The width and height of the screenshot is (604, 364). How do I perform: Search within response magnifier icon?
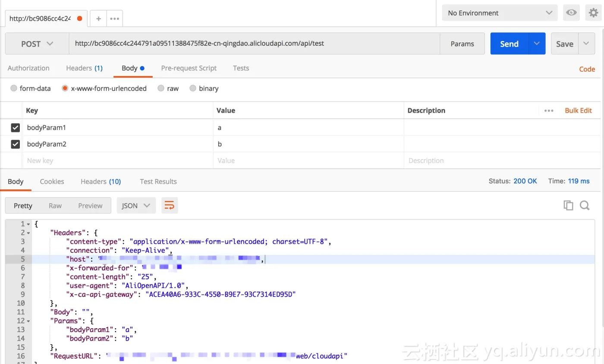click(x=585, y=206)
